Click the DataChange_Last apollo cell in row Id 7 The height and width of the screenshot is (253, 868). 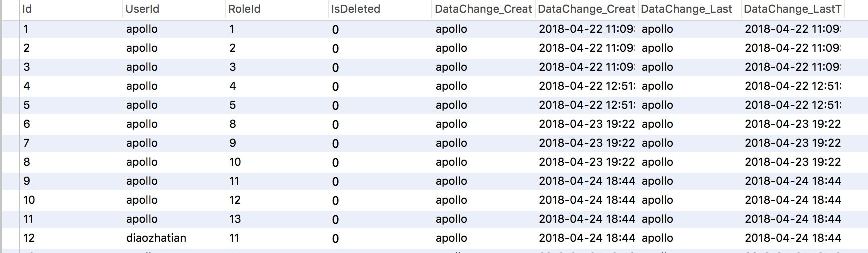coord(657,143)
